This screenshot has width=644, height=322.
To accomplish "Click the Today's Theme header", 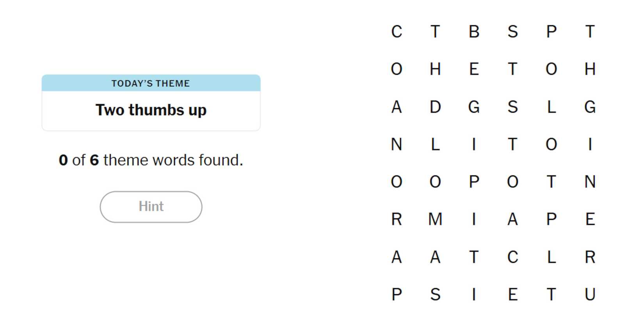I will (151, 83).
